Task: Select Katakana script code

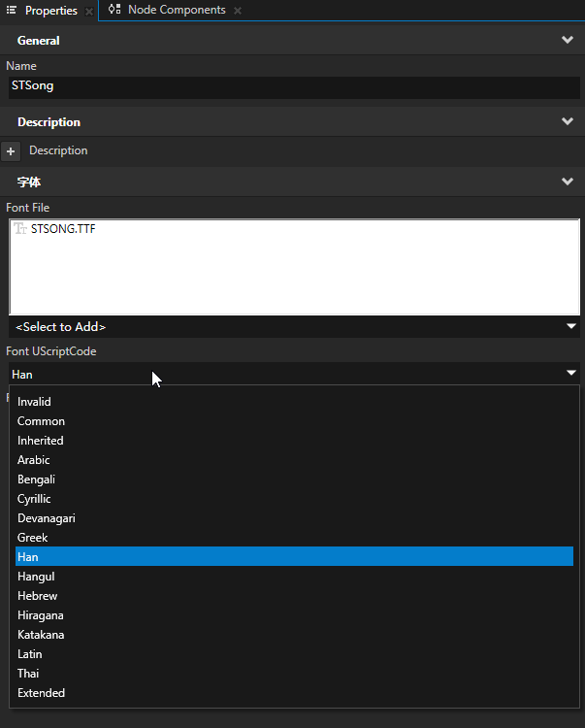Action: tap(294, 635)
